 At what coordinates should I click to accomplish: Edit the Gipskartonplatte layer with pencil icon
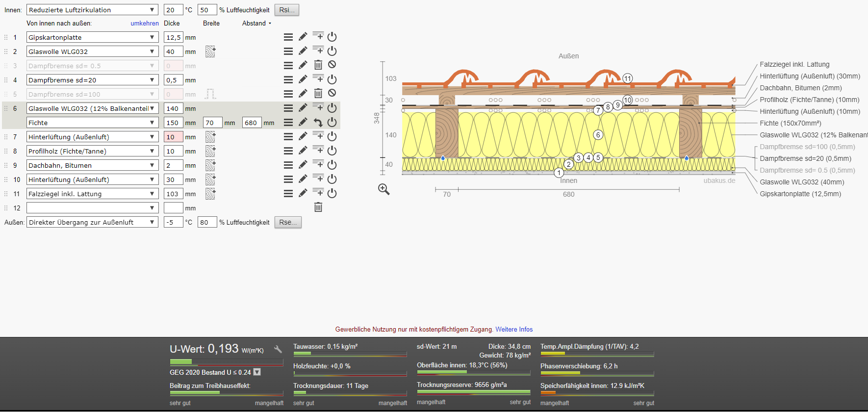[303, 37]
